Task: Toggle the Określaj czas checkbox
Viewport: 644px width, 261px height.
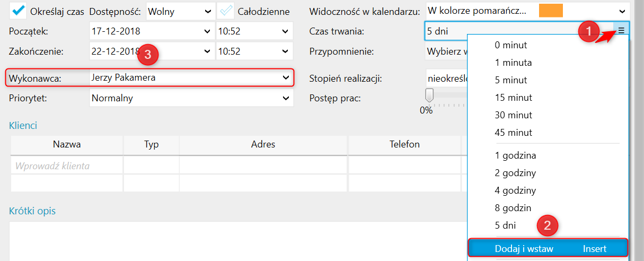Action: (x=19, y=11)
